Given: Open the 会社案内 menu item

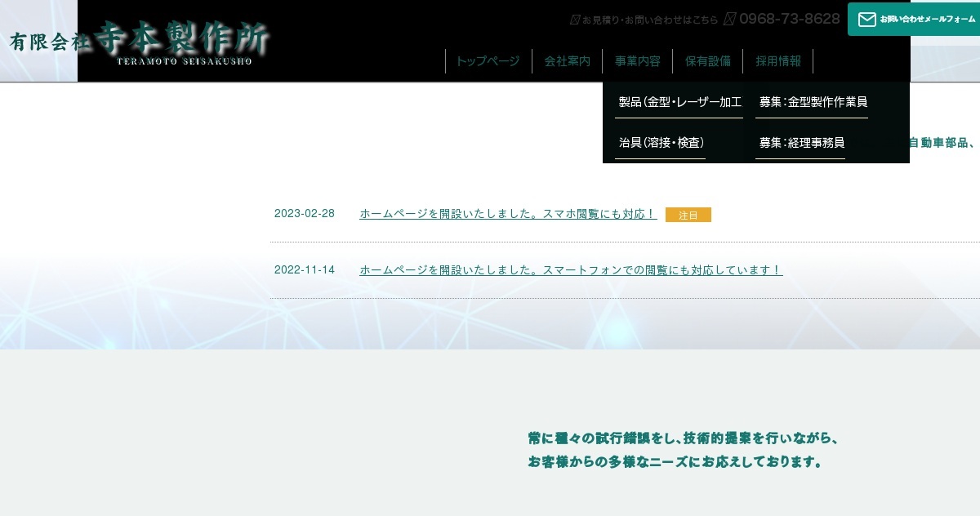Looking at the screenshot, I should coord(568,61).
